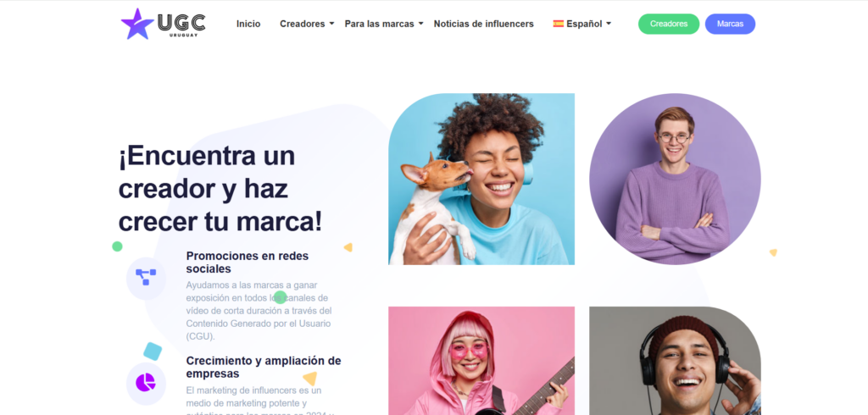Click the social promotions network icon

[x=146, y=278]
